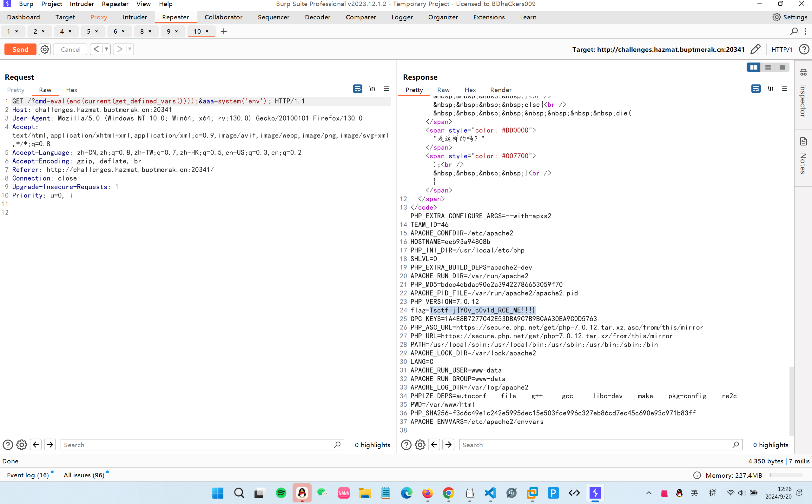The image size is (812, 504).
Task: Switch request view to Hex
Action: point(72,90)
